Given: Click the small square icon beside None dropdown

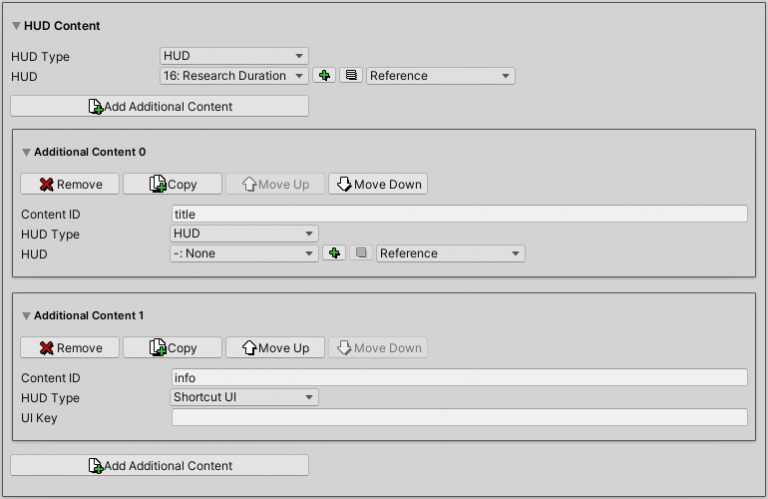Looking at the screenshot, I should click(360, 254).
